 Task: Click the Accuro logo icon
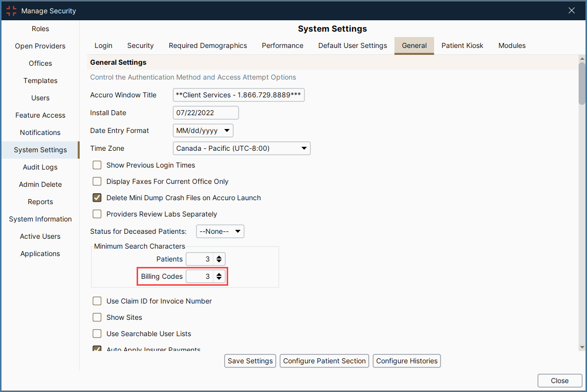tap(11, 10)
